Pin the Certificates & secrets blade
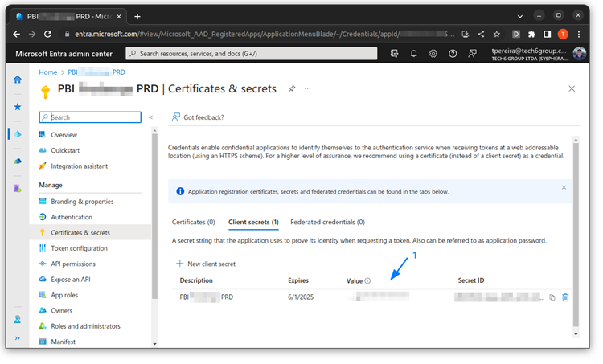Screen dimensions: 603x364 click(292, 88)
